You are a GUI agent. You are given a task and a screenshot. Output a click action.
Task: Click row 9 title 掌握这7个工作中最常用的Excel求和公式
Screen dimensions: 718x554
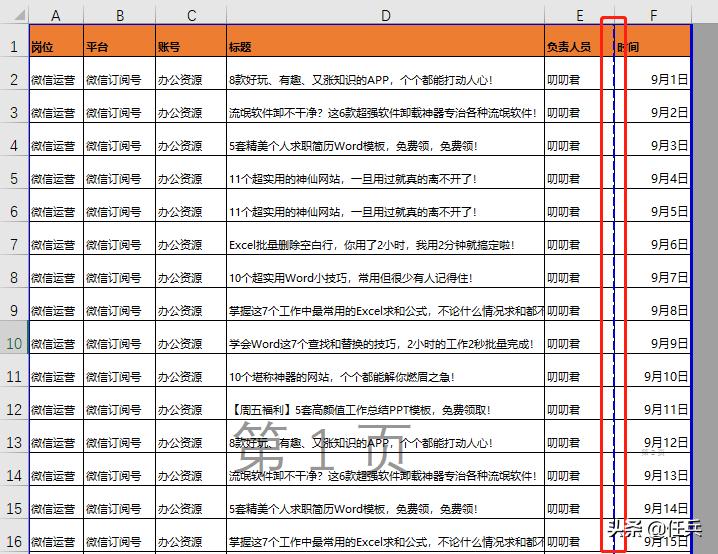pyautogui.click(x=386, y=304)
